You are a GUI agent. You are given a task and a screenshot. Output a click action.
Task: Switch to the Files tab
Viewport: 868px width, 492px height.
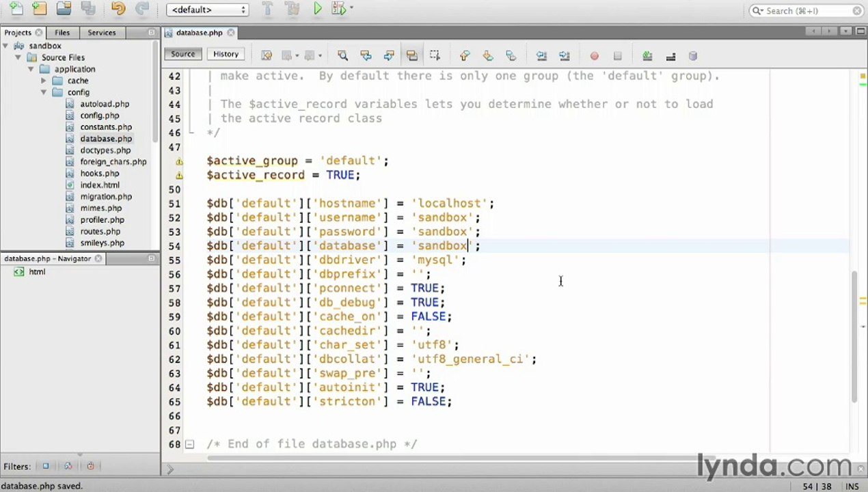click(62, 32)
